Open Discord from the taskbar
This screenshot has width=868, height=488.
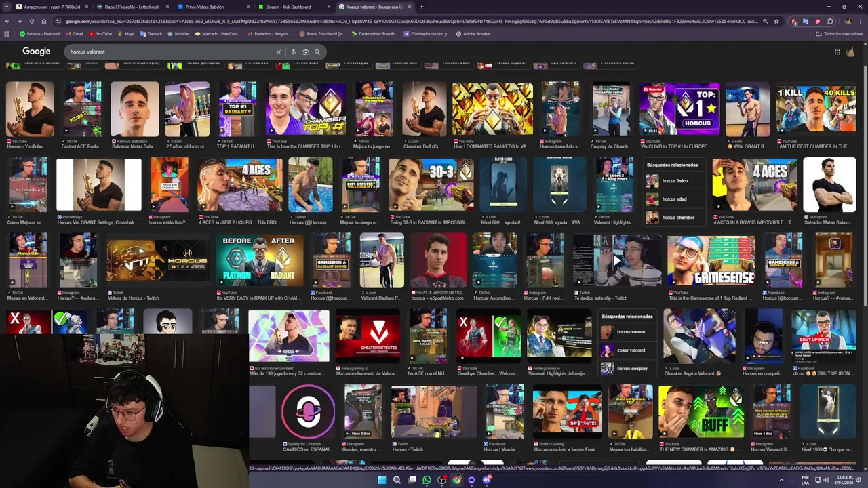[x=486, y=480]
